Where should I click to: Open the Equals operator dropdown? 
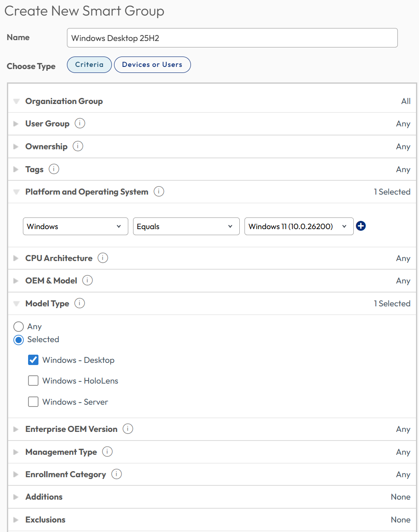coord(186,227)
